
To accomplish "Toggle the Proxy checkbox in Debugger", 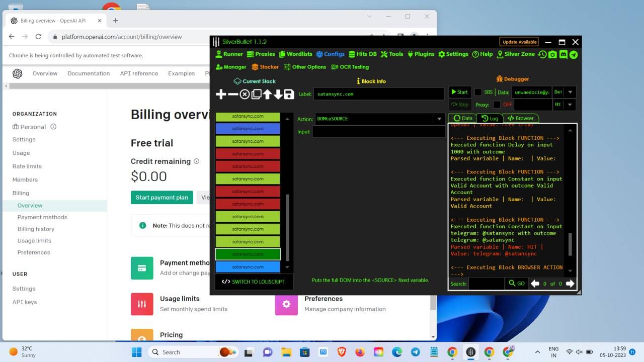I will (x=497, y=105).
